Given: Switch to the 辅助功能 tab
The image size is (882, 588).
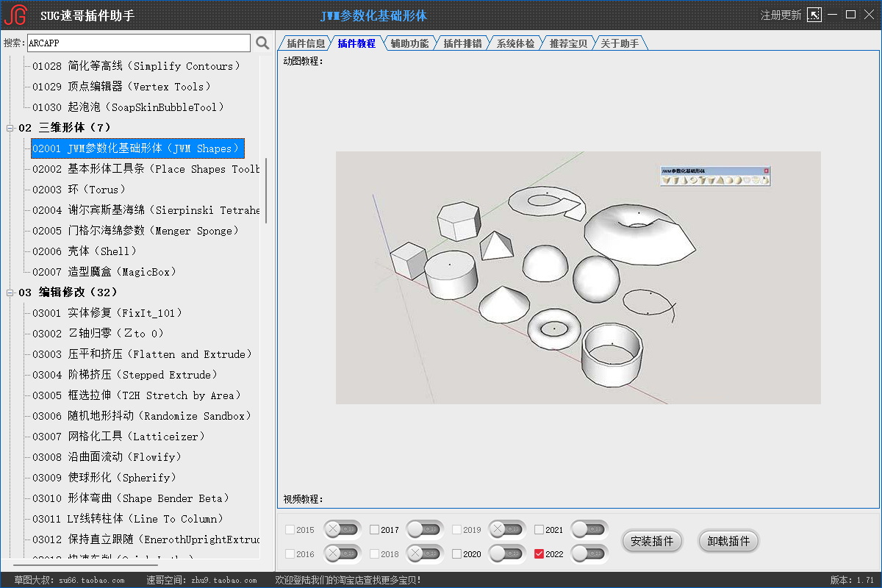Looking at the screenshot, I should [x=409, y=43].
